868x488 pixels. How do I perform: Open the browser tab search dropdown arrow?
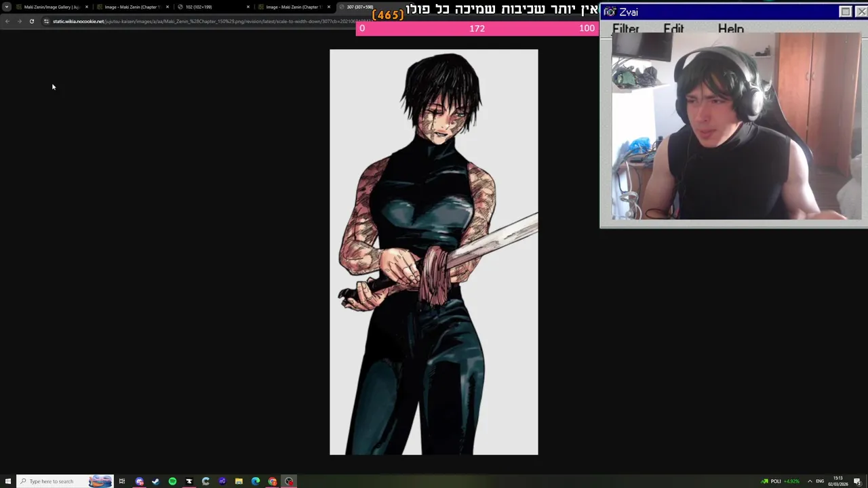point(7,7)
